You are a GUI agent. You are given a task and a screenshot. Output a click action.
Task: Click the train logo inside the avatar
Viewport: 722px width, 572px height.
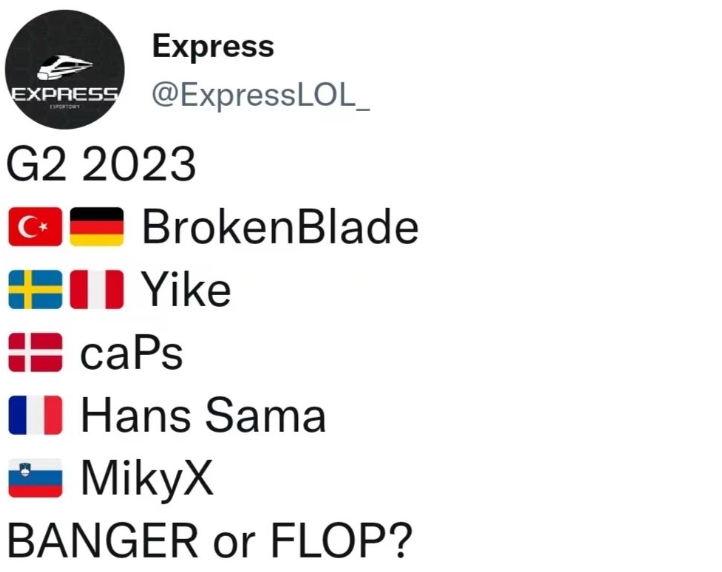[x=64, y=65]
